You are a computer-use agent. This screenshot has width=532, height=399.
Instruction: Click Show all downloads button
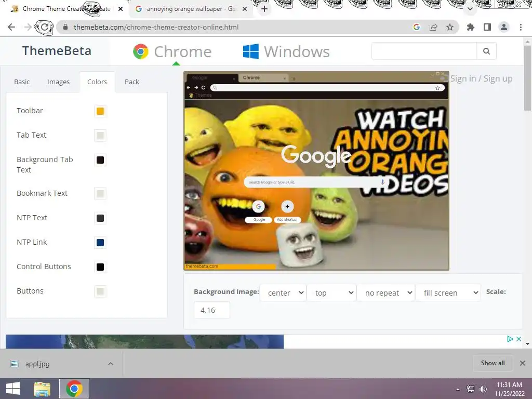pos(493,363)
